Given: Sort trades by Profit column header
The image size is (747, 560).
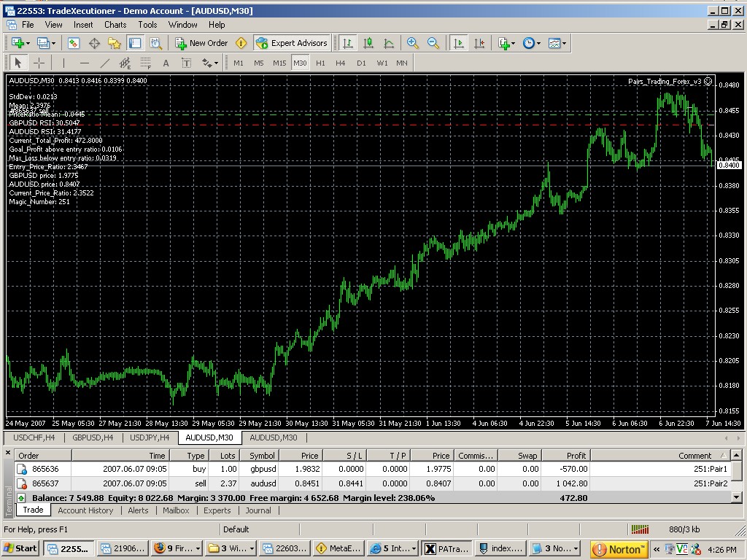Looking at the screenshot, I should coord(566,456).
